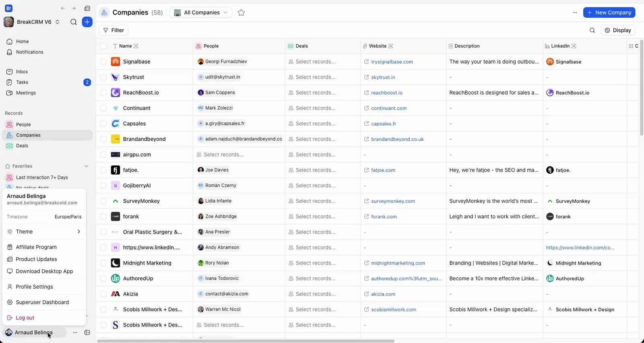Click the blue plus create button
644x343 pixels.
coord(87,22)
